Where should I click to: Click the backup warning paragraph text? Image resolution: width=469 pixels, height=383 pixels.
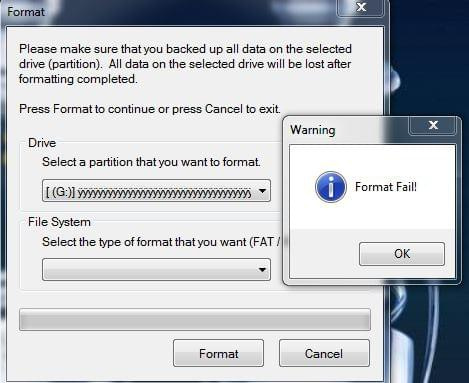[185, 64]
